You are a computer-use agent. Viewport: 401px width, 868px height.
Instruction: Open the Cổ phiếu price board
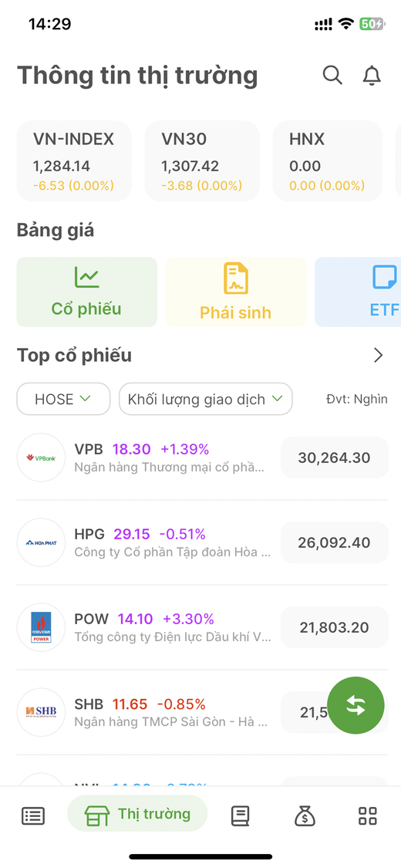coord(87,292)
